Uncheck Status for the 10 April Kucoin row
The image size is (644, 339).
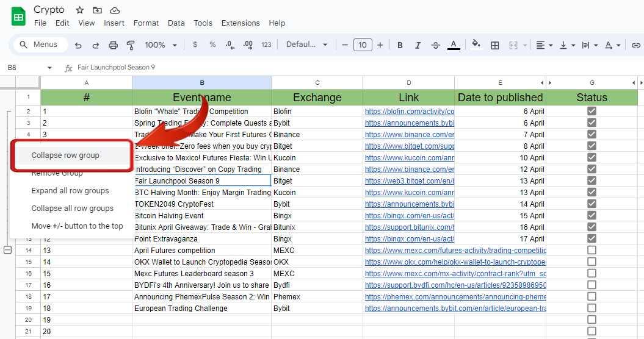pos(592,157)
